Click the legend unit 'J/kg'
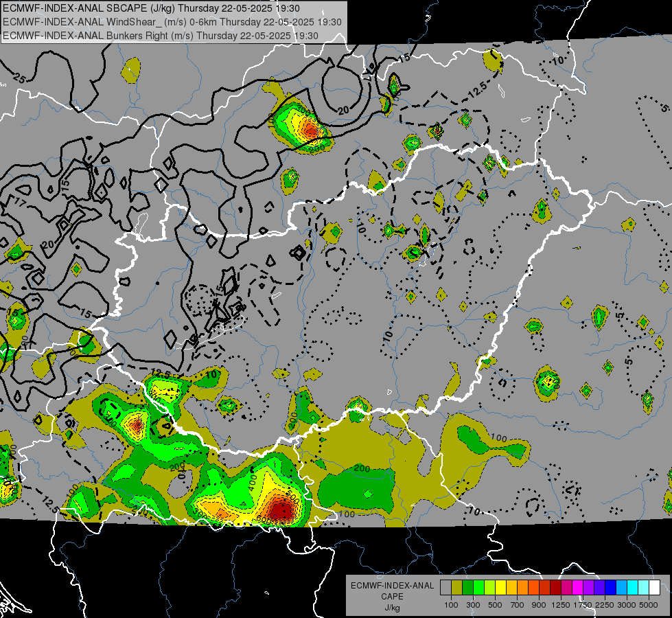The image size is (672, 618). click(x=392, y=608)
